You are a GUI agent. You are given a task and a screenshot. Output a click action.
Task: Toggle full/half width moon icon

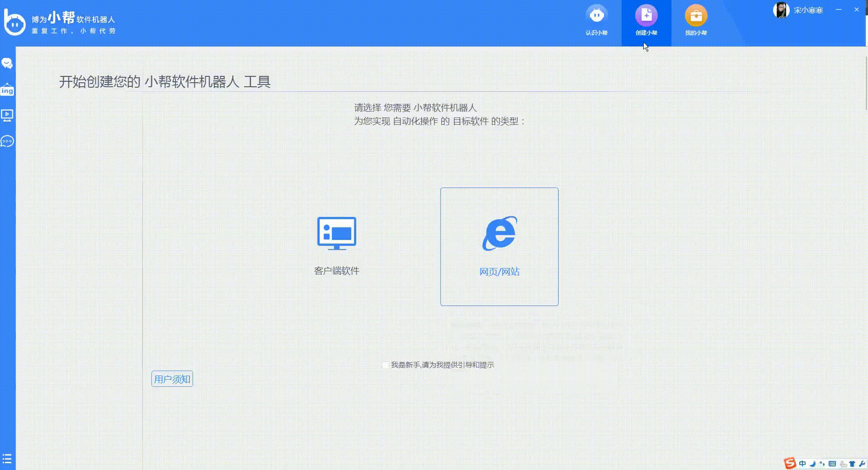pyautogui.click(x=812, y=464)
